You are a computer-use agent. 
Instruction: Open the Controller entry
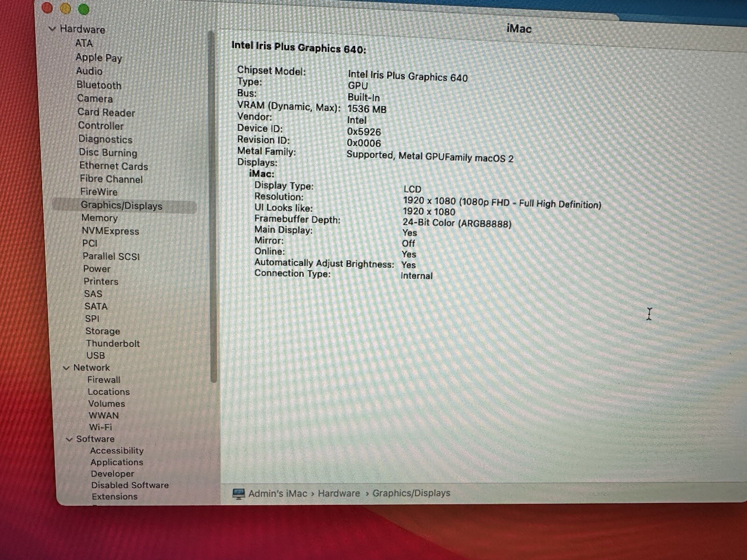click(x=101, y=126)
